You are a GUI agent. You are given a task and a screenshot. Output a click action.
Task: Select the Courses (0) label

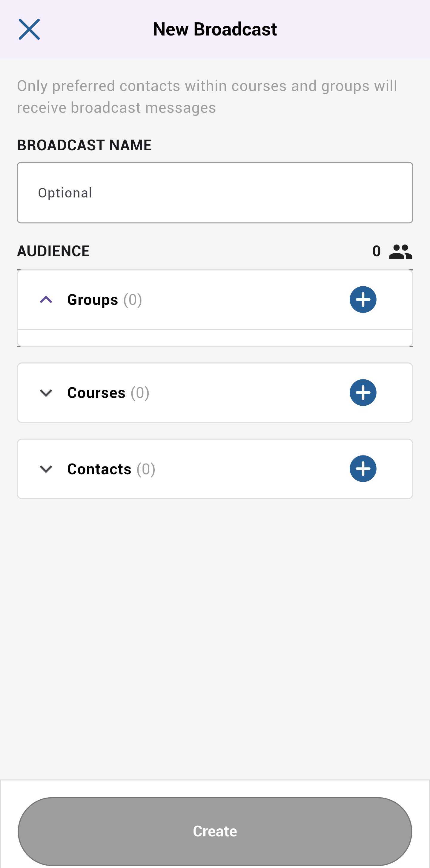click(x=108, y=393)
